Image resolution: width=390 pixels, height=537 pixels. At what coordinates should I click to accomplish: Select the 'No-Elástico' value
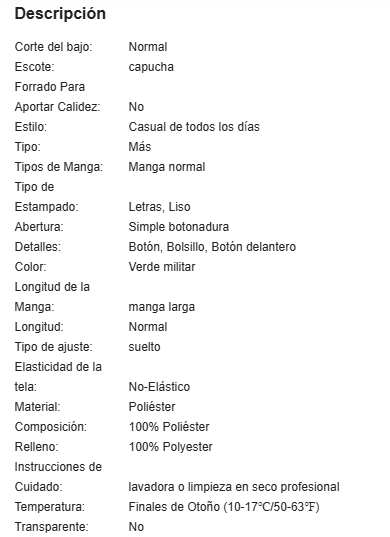[159, 387]
